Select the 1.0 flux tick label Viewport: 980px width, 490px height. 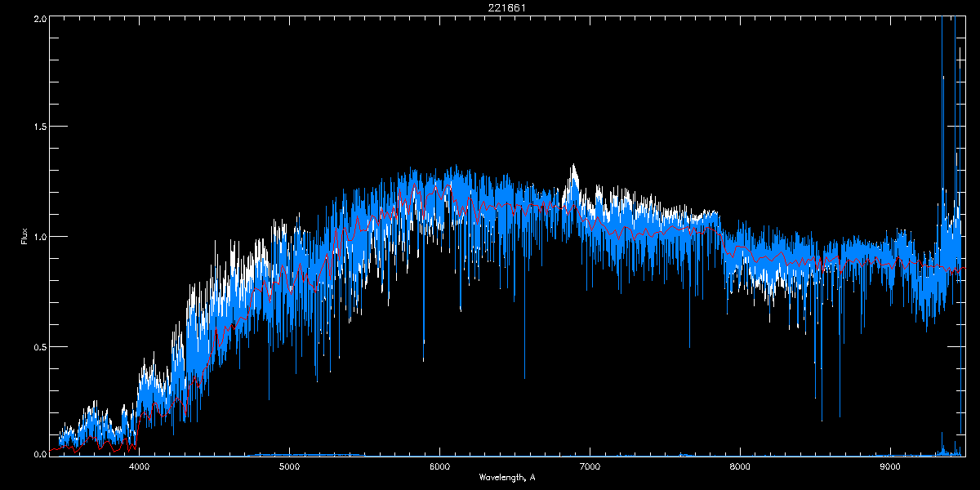(x=40, y=237)
